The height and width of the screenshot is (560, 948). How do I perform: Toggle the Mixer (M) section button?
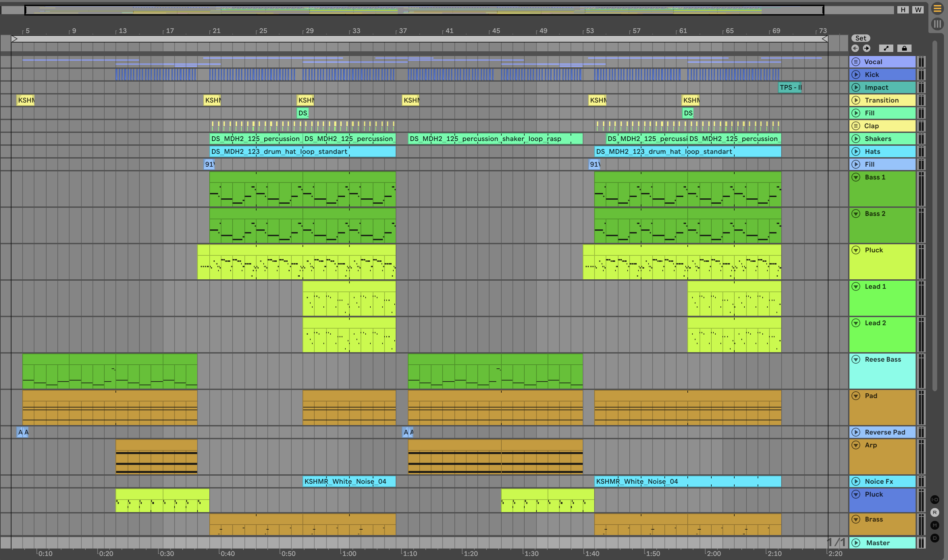coord(935,525)
